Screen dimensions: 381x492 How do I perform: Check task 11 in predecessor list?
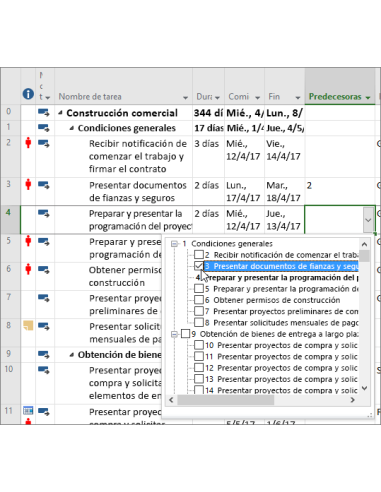point(199,356)
